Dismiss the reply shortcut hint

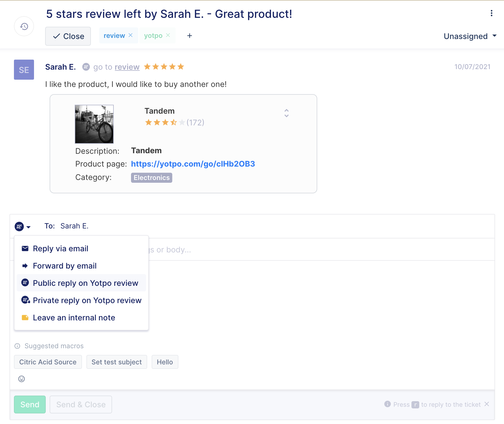pos(487,404)
